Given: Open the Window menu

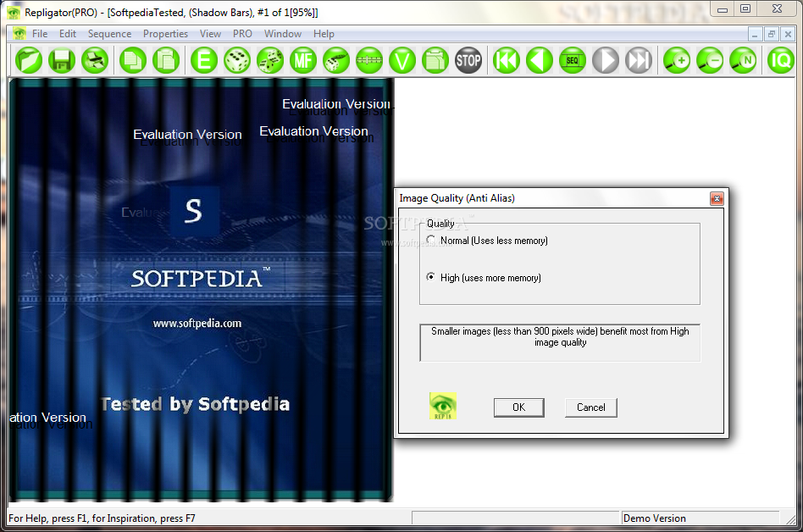Looking at the screenshot, I should 283,34.
